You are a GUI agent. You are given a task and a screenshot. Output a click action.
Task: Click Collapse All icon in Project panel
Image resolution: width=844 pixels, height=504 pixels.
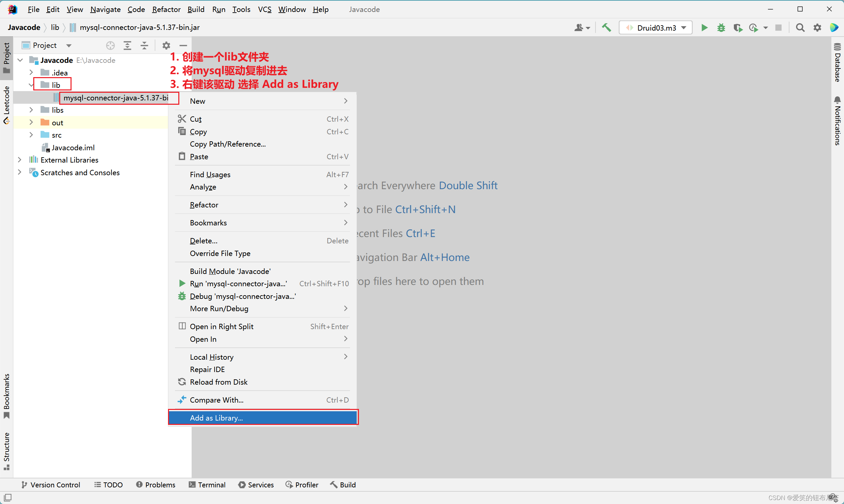pyautogui.click(x=144, y=45)
